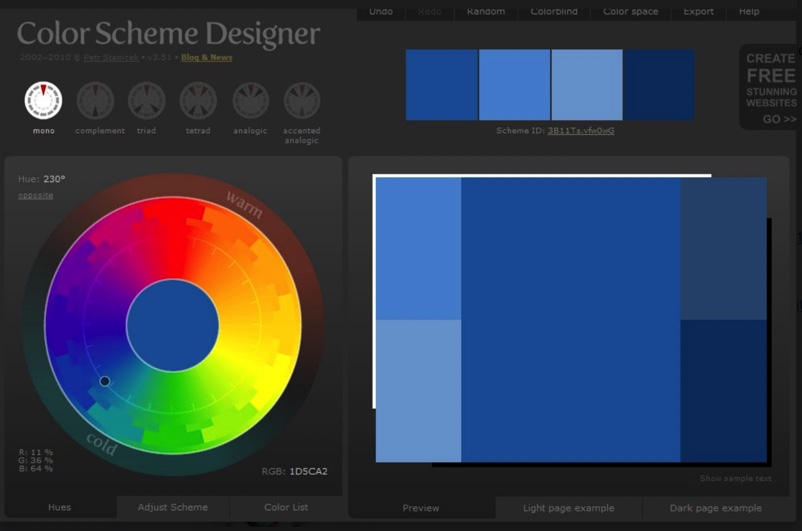Viewport: 802px width, 531px height.
Task: Select the first dark blue palette swatch
Action: pyautogui.click(x=442, y=85)
